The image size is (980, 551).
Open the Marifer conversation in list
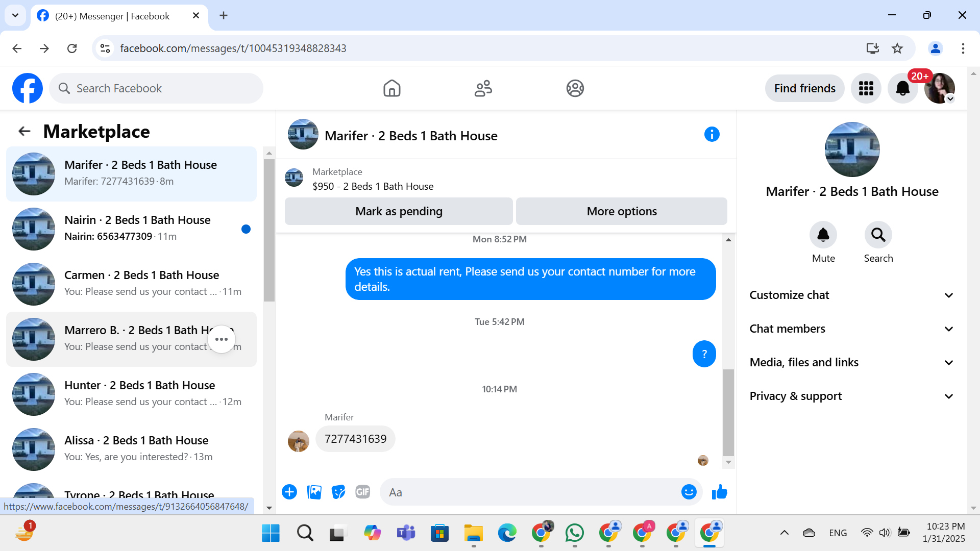131,174
